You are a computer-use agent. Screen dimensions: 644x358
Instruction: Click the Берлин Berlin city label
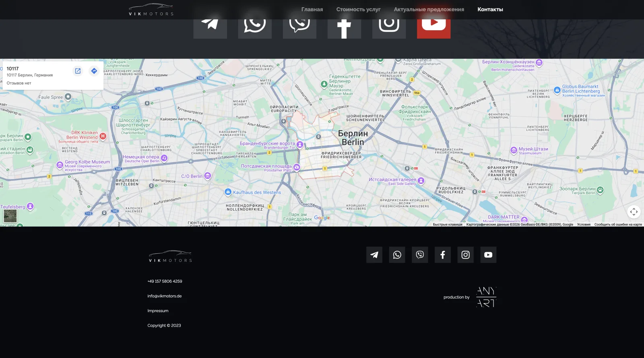click(353, 138)
